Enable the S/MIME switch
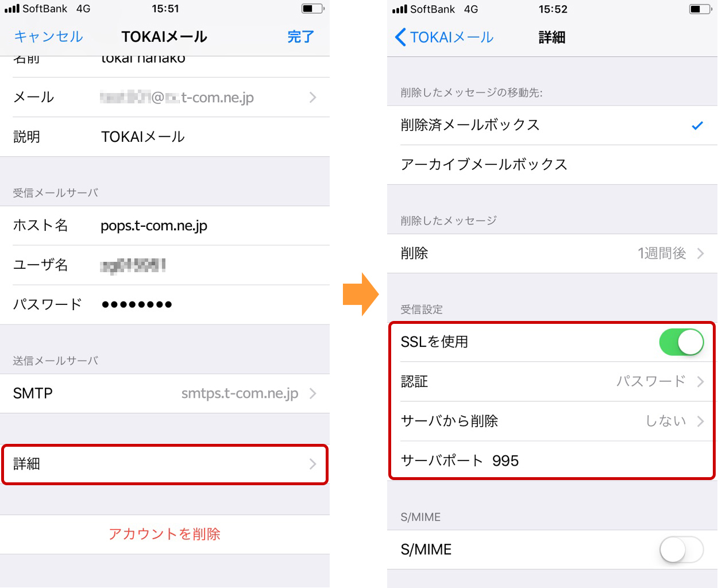Image resolution: width=718 pixels, height=588 pixels. point(681,550)
